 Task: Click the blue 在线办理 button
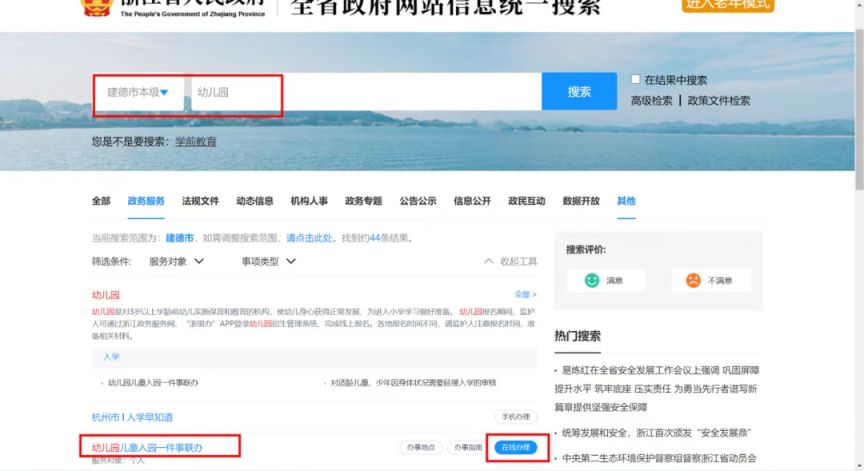click(515, 447)
